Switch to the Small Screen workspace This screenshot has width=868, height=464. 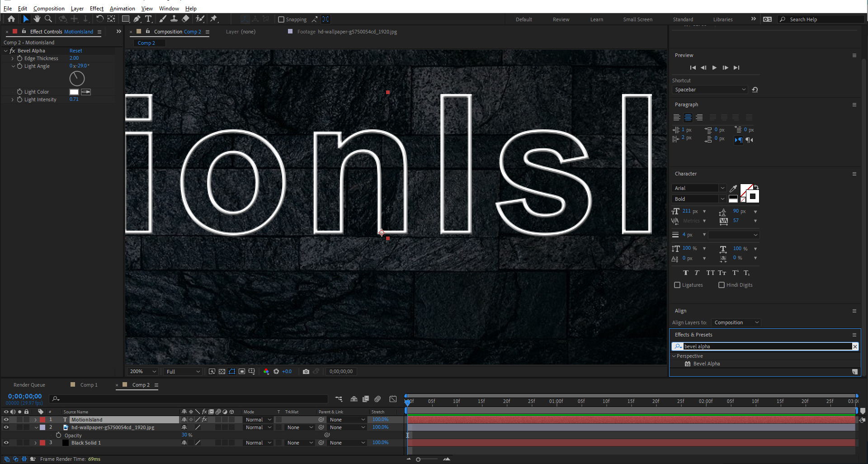point(637,19)
